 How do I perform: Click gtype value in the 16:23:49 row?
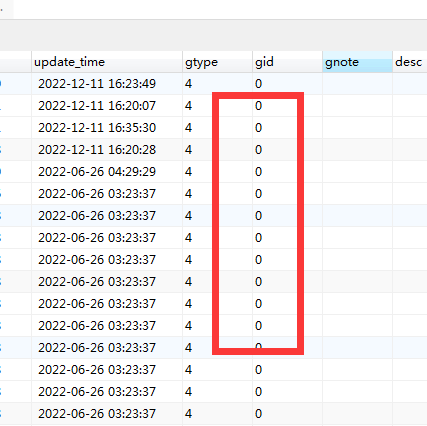[x=217, y=84]
